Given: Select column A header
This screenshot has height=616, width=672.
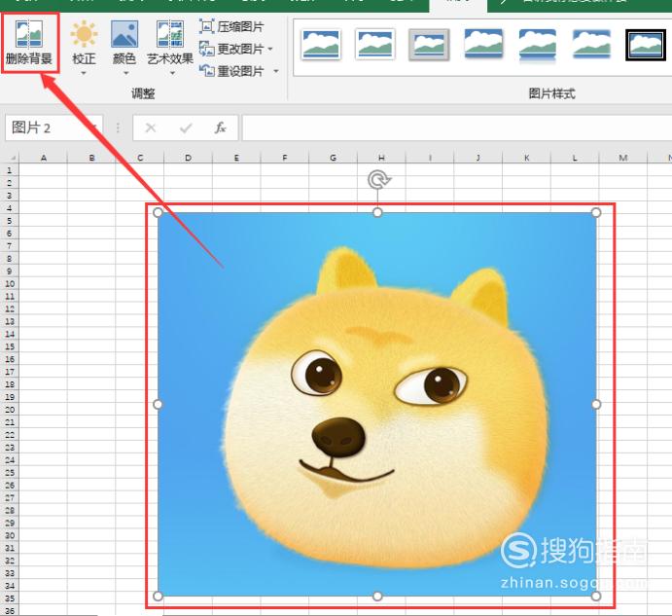Looking at the screenshot, I should (44, 158).
